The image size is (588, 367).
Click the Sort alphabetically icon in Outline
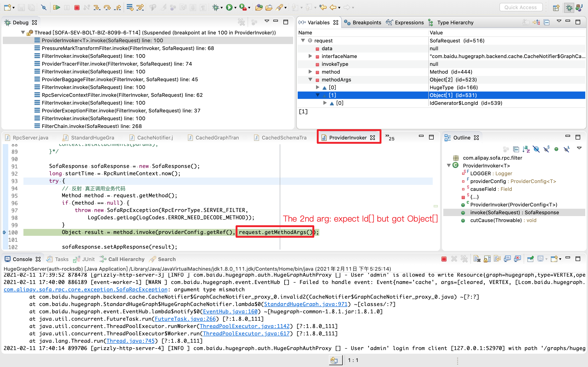point(526,149)
